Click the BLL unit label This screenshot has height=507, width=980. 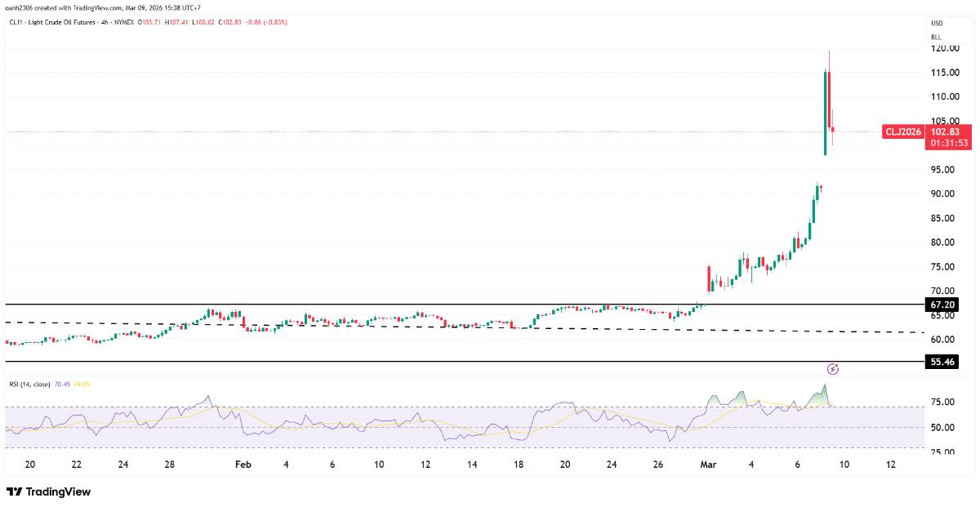coord(936,38)
